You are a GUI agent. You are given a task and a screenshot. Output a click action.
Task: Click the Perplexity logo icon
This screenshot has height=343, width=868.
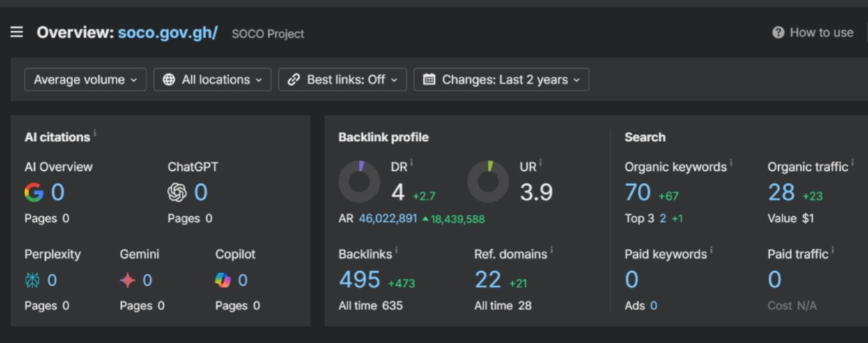click(32, 280)
